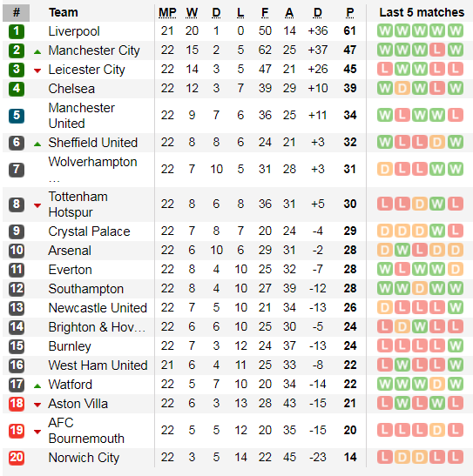
Task: Click the green up arrow beside Manchester City
Action: [37, 52]
